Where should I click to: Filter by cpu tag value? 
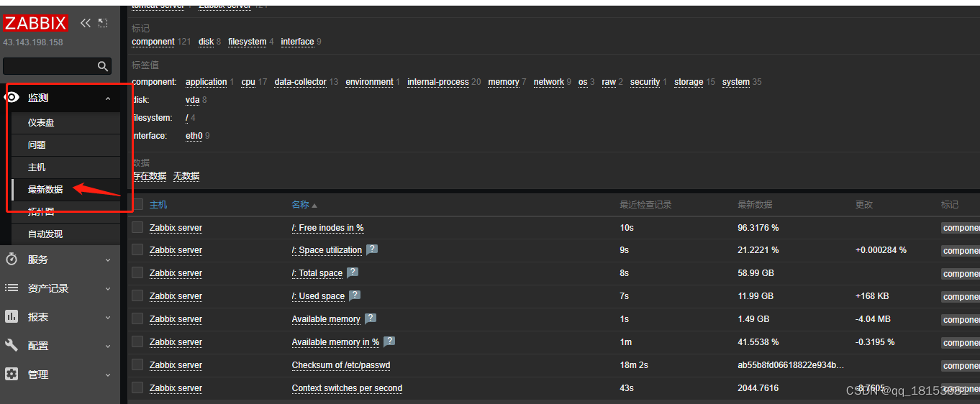(x=248, y=82)
